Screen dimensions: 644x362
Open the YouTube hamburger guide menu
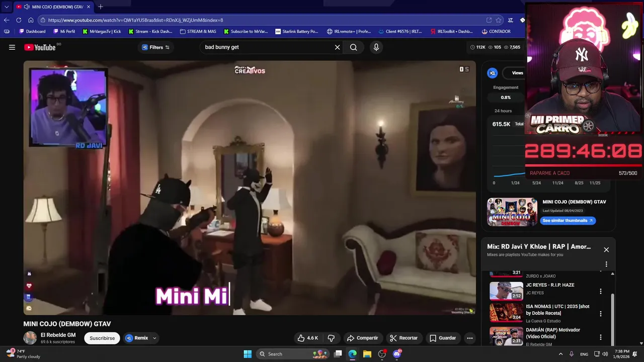[12, 47]
